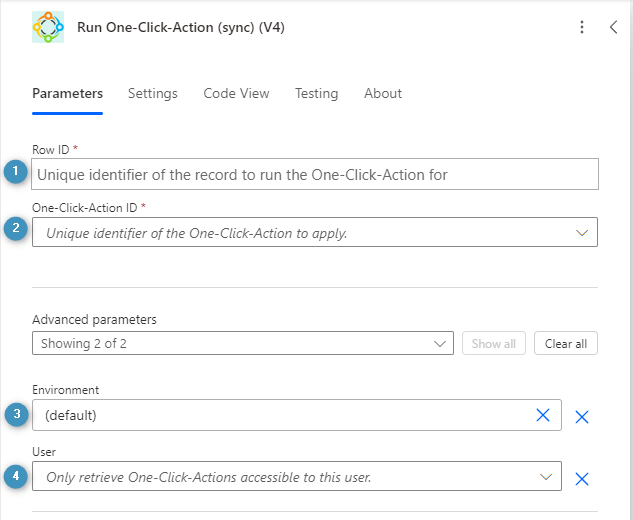633x520 pixels.
Task: Collapse the panel with the chevron arrow
Action: tap(613, 27)
